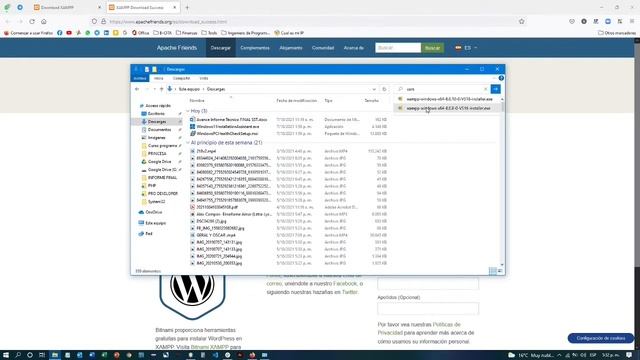Image resolution: width=640 pixels, height=360 pixels.
Task: Sort by Tipo column header
Action: 329,100
